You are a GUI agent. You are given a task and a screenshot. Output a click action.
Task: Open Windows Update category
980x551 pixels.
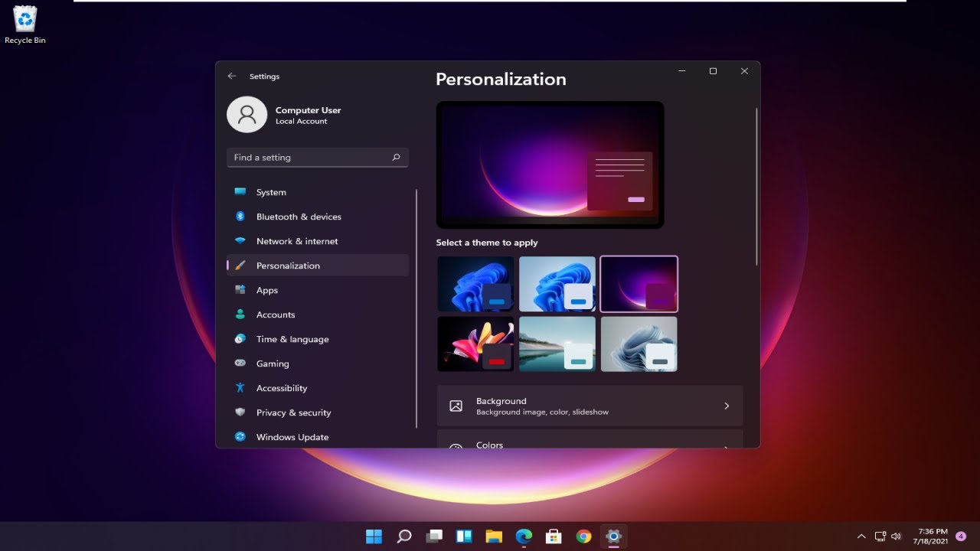[x=318, y=437]
